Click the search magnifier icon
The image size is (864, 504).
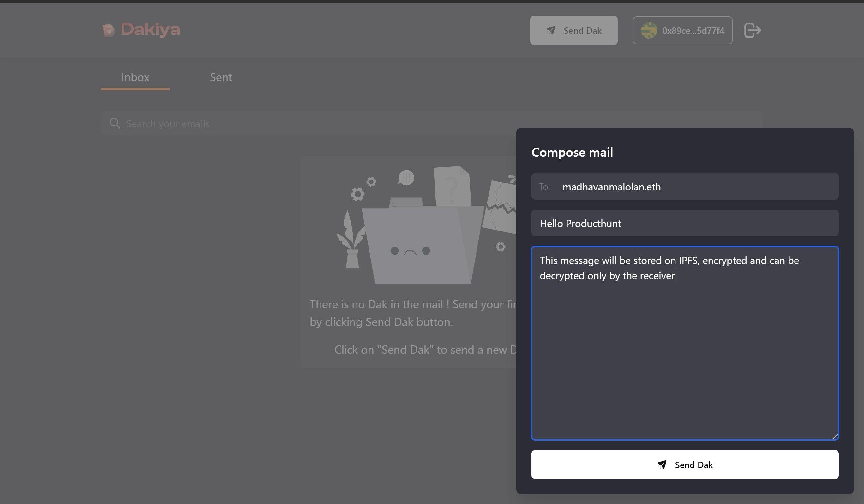pos(115,123)
